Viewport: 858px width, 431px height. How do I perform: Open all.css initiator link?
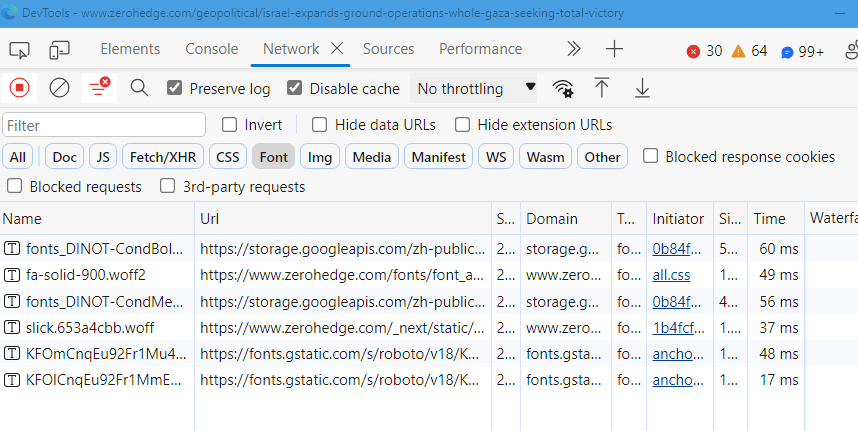671,275
